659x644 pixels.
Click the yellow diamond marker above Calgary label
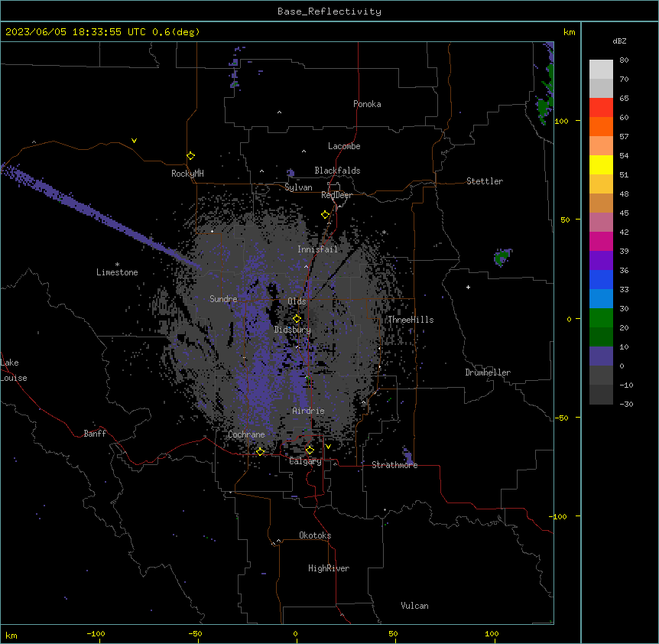click(x=310, y=450)
